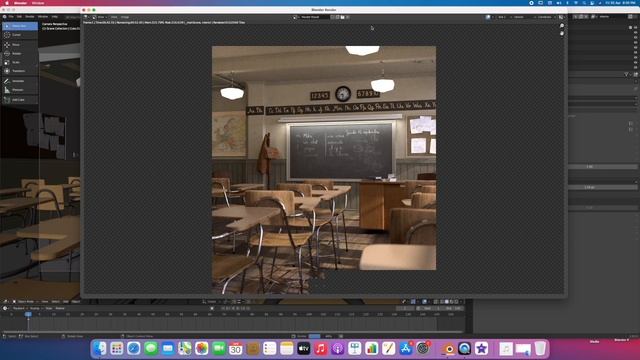Click the render progress bar in status bar
Image resolution: width=640 pixels, height=360 pixels.
coord(314,336)
